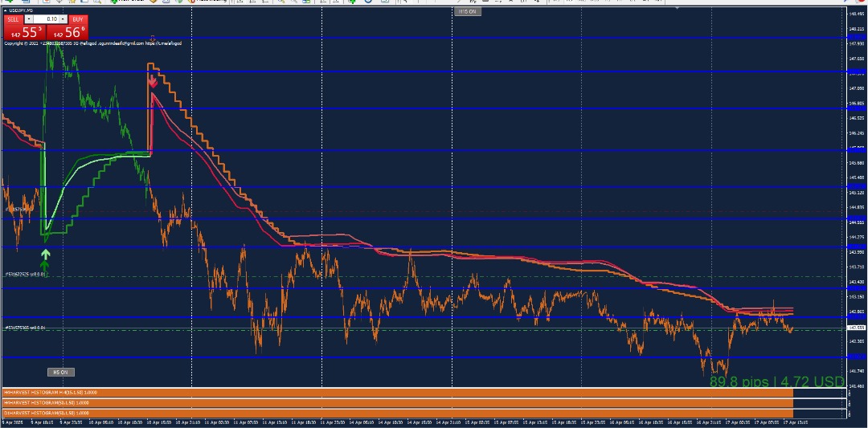
Task: Select the red down-arrow sell signal
Action: tap(152, 82)
